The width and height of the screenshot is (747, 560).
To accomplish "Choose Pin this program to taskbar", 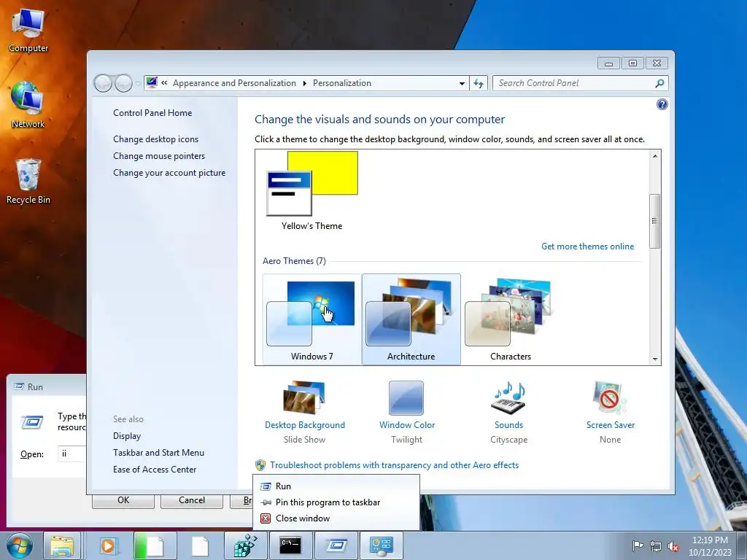I will (x=336, y=502).
